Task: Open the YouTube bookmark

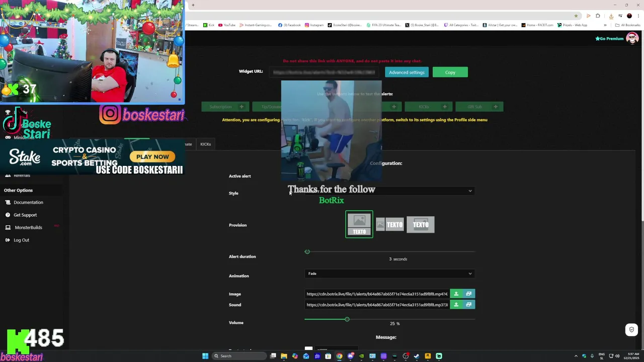Action: tap(227, 25)
